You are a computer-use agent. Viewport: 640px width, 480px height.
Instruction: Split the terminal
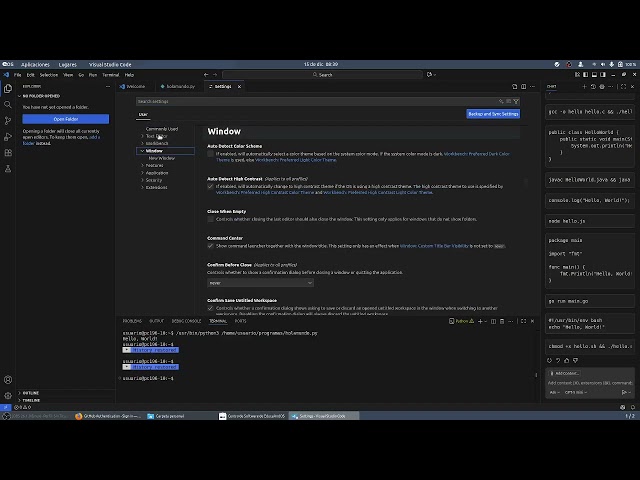click(x=493, y=321)
